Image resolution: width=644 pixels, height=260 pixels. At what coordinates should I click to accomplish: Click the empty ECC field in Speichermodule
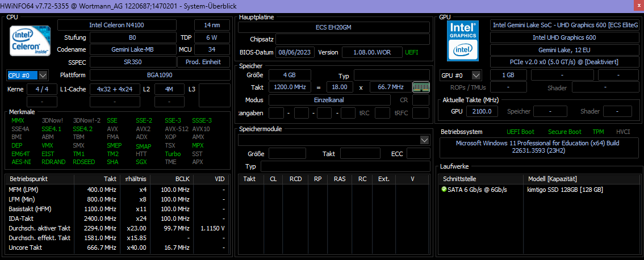418,154
